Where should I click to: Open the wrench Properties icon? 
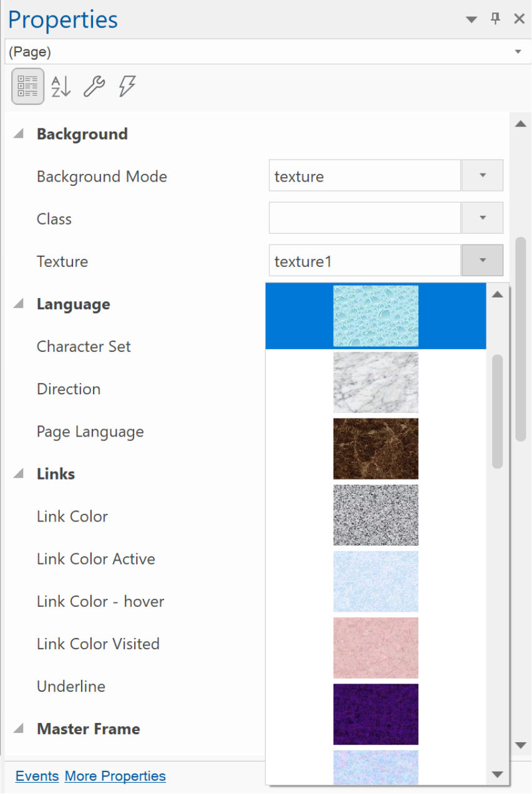94,86
